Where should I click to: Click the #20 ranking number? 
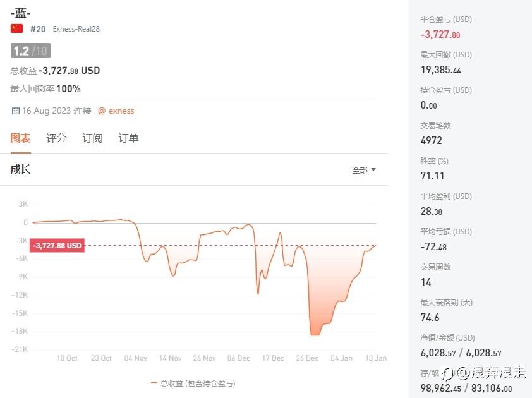[38, 28]
